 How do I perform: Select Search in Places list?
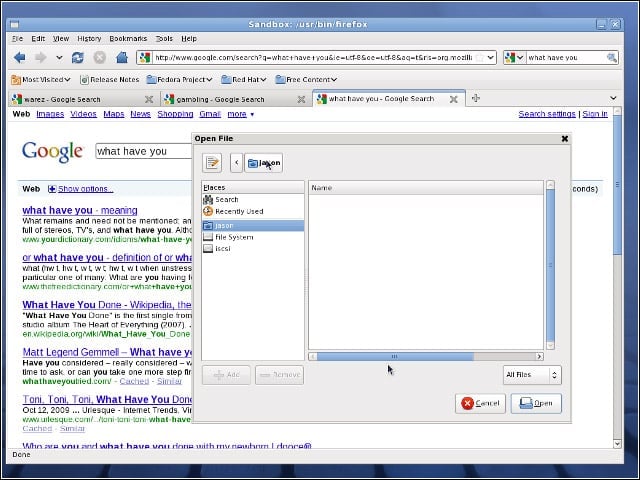(253, 200)
